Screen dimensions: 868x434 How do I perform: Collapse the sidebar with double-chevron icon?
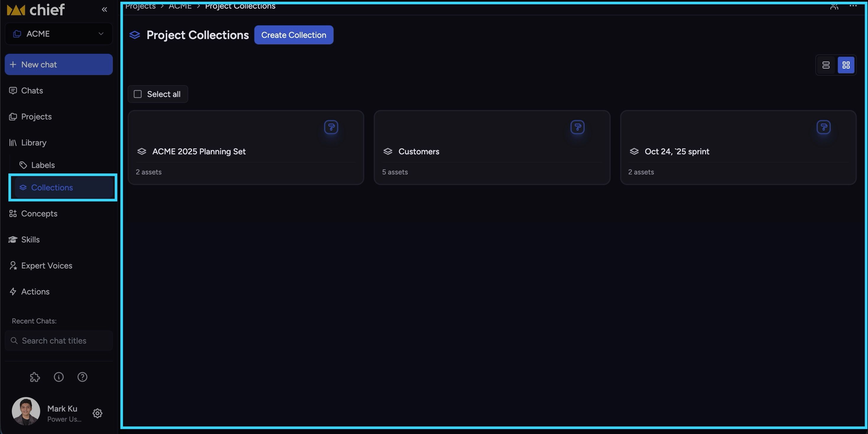click(105, 9)
